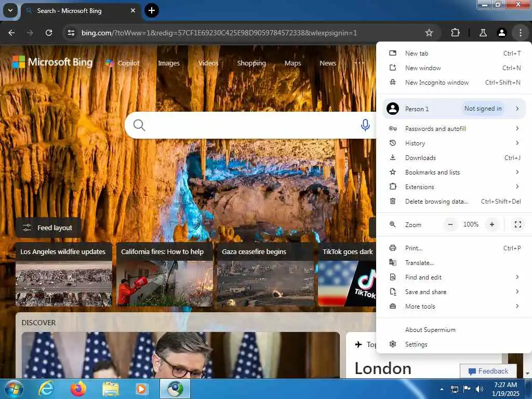Open Images link on Bing

point(169,63)
